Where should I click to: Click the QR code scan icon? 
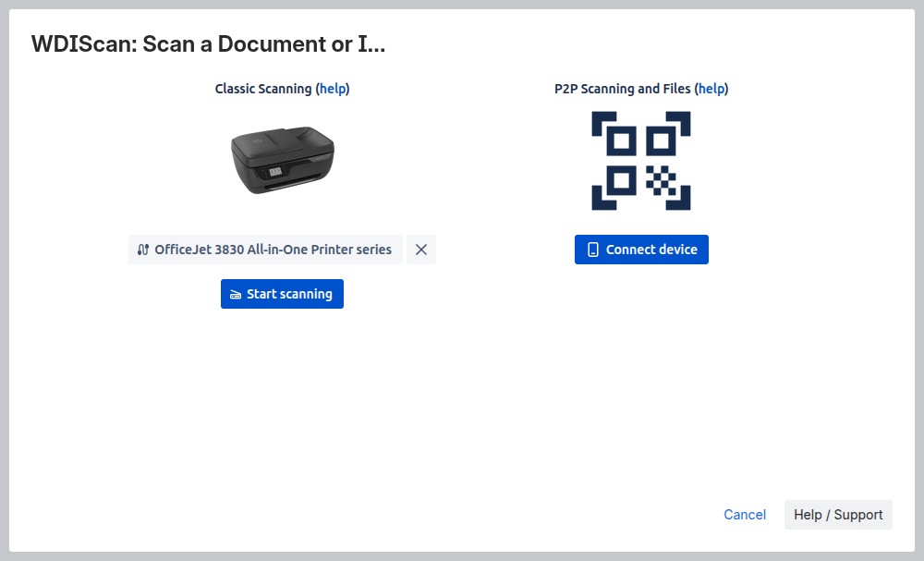point(641,160)
